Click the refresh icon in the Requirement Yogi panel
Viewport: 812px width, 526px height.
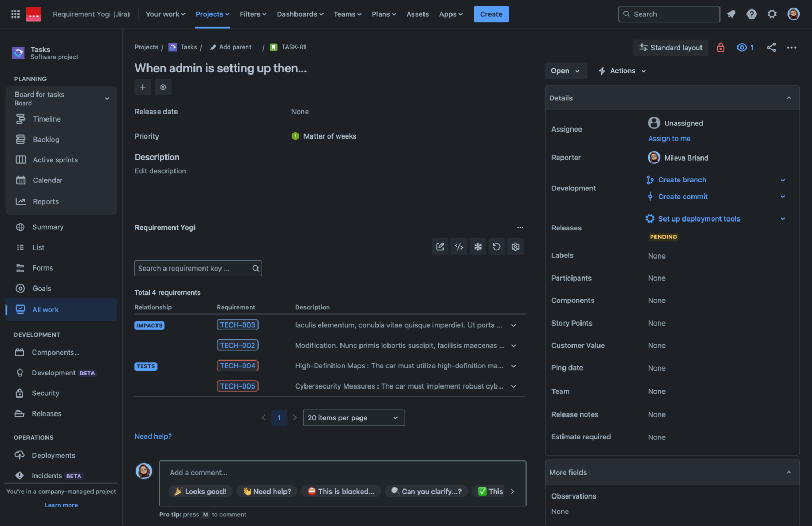click(496, 246)
